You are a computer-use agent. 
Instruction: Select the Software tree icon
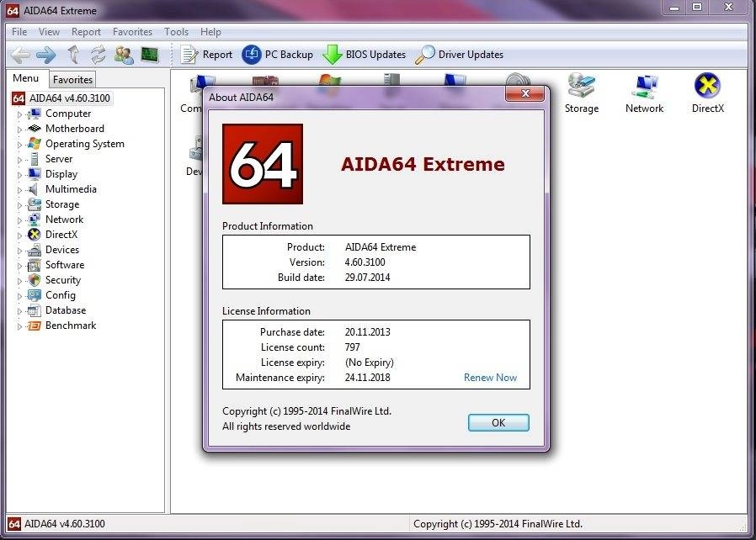tap(35, 265)
